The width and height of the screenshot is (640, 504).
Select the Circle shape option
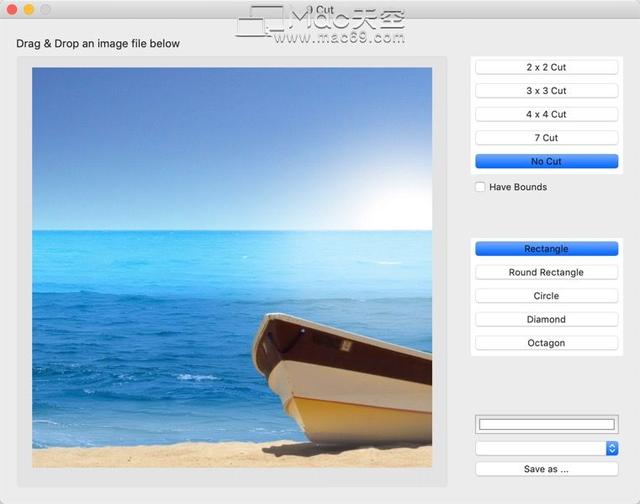[x=546, y=296]
